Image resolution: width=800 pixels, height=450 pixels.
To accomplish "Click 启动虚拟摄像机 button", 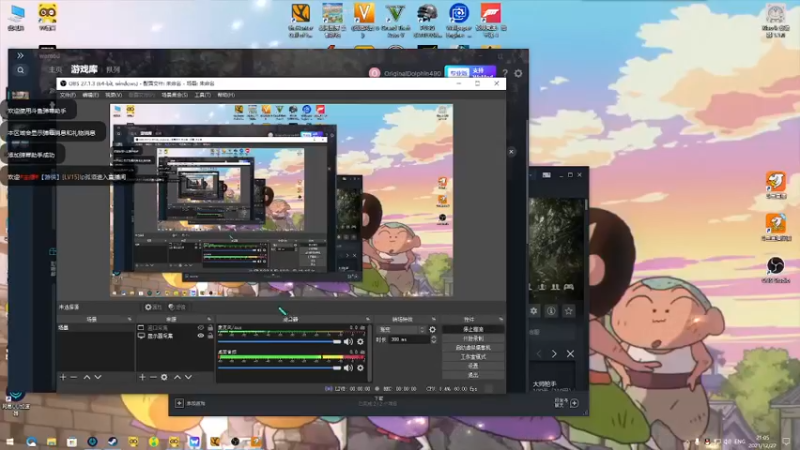I will point(473,347).
